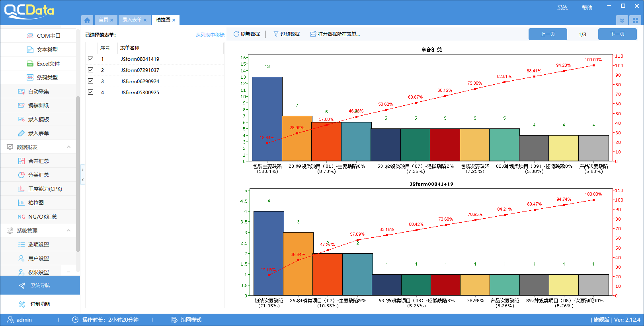Click the NG/OK汇总 icon
Image resolution: width=644 pixels, height=326 pixels.
21,217
